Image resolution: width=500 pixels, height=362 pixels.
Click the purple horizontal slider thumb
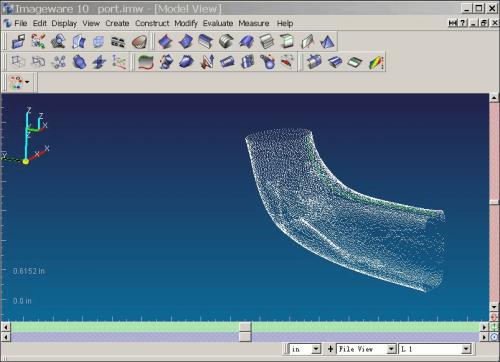pyautogui.click(x=245, y=337)
